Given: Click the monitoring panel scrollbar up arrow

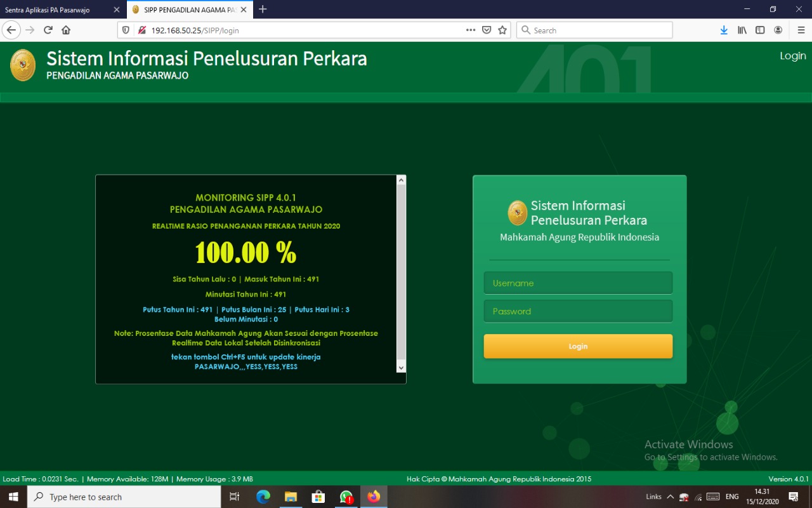Looking at the screenshot, I should [x=401, y=180].
